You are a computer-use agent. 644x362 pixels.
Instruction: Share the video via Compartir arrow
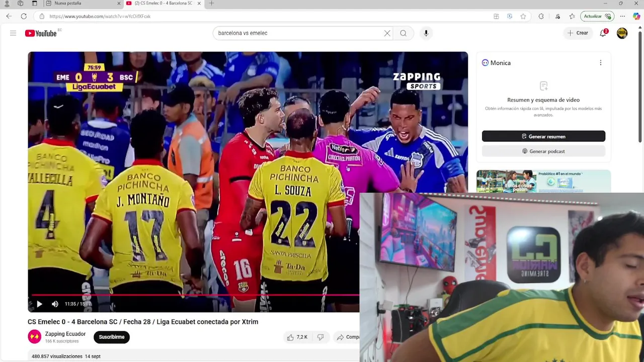(x=348, y=337)
